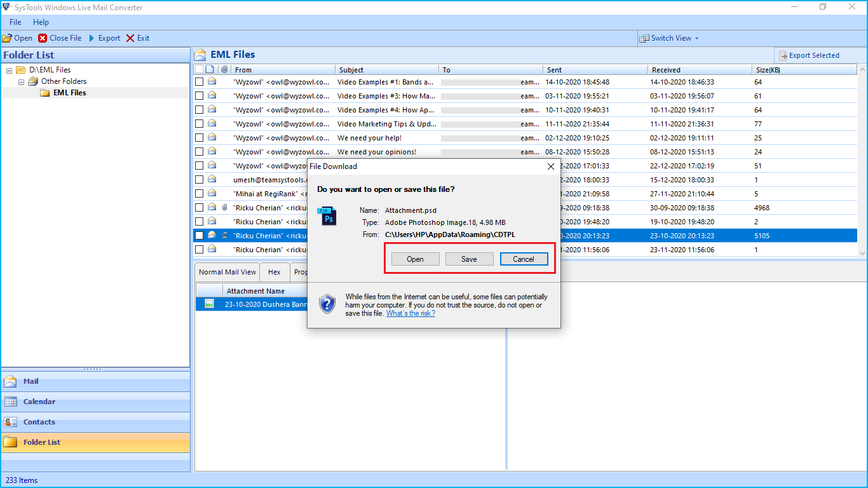
Task: Check the Video Examples #3 email checkbox
Action: (x=199, y=95)
